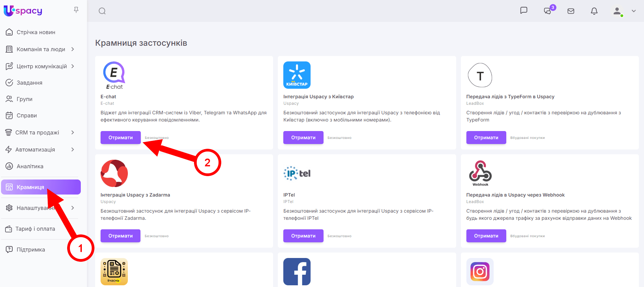Select Крамниця in sidebar
Screen dimensions: 644x287
click(41, 187)
